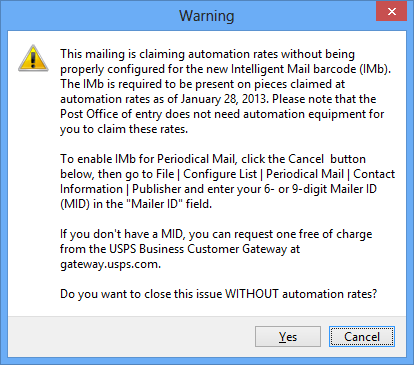Click 'File' in the menu path instructions
This screenshot has width=414, height=365.
coord(165,174)
